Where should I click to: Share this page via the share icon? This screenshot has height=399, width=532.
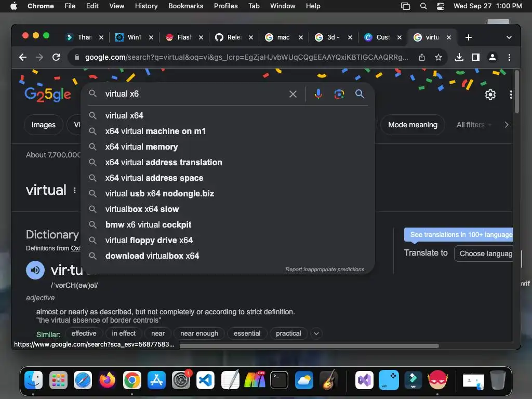coord(422,57)
